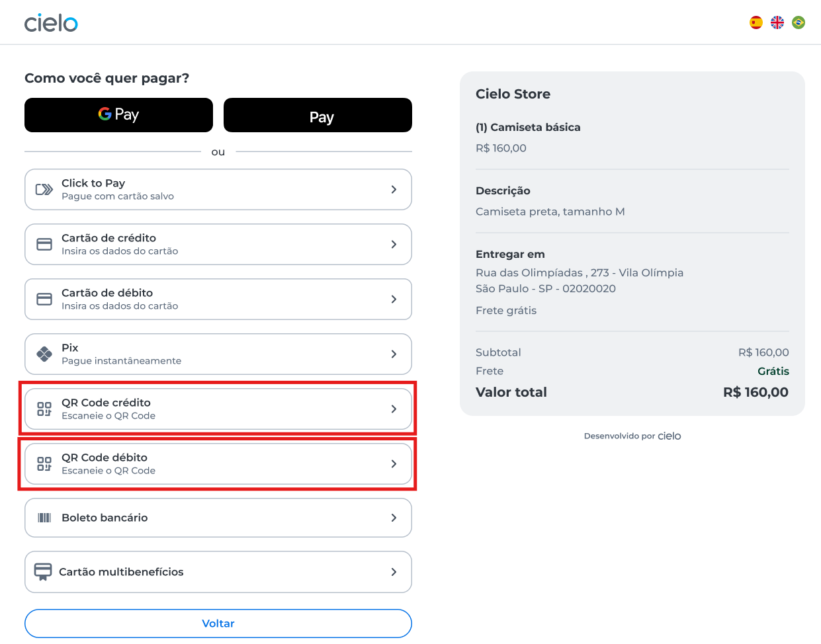Click the Pix diamond icon
Viewport: 821px width, 644px height.
[44, 354]
